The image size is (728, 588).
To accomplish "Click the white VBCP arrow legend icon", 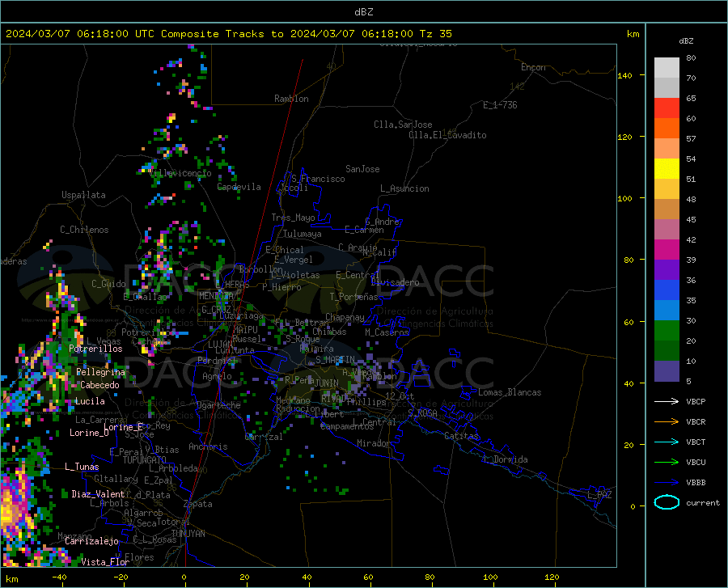I will coord(667,401).
